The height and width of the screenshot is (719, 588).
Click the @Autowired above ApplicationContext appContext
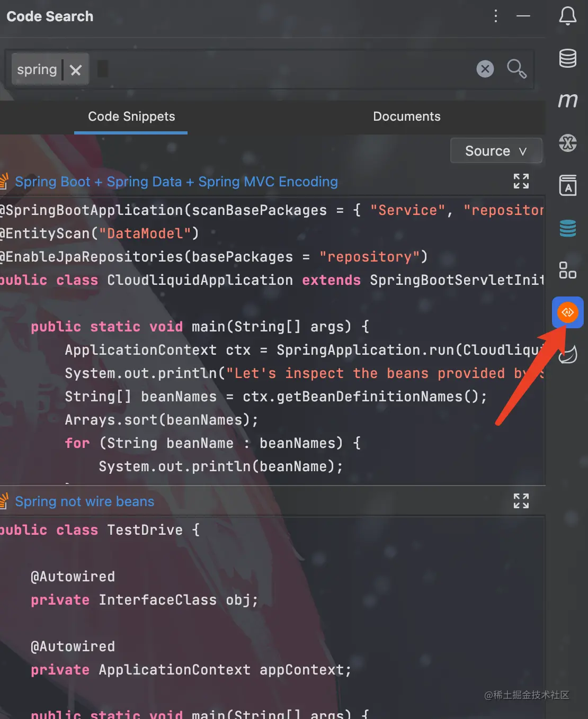point(73,646)
